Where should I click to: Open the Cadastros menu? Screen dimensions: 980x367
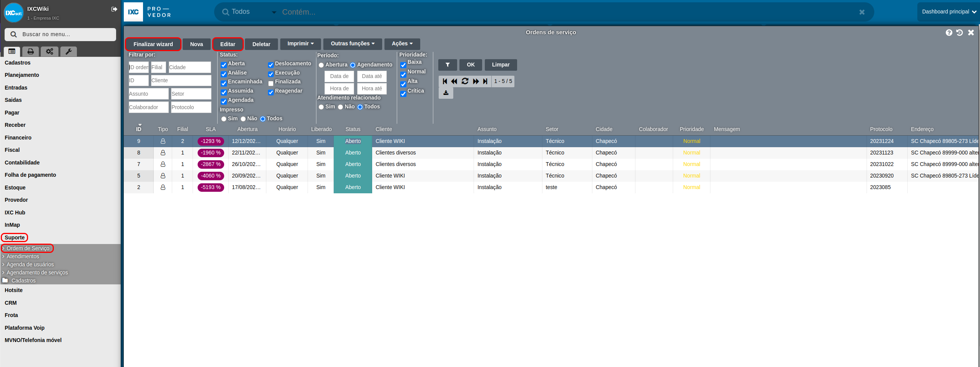17,63
